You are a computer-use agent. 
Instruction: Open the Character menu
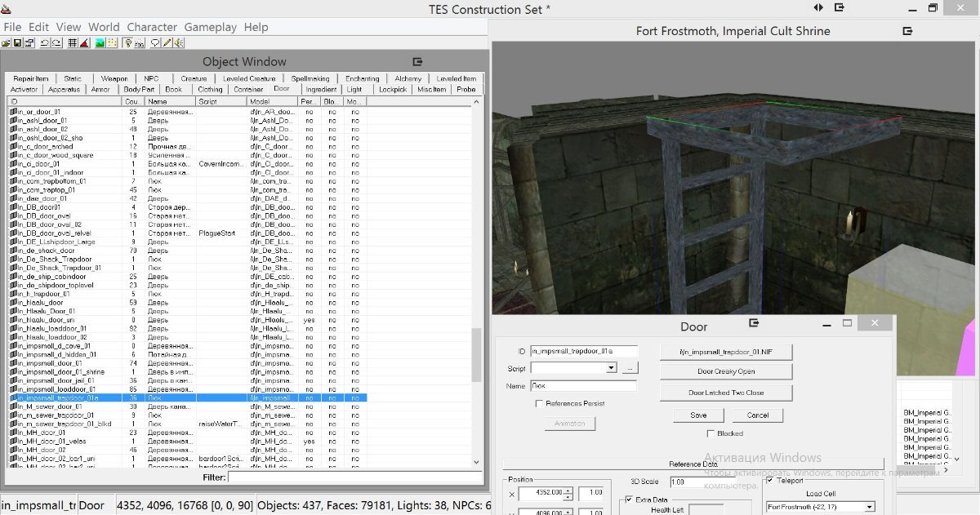(x=152, y=27)
